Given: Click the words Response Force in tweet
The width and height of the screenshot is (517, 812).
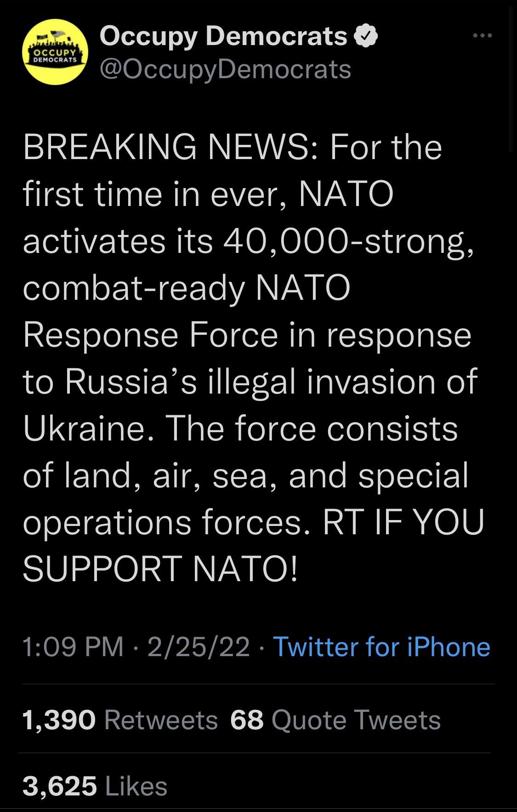Looking at the screenshot, I should tap(150, 335).
